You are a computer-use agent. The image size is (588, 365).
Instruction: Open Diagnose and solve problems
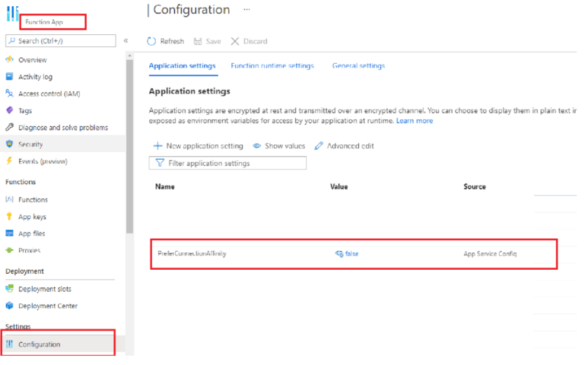62,128
